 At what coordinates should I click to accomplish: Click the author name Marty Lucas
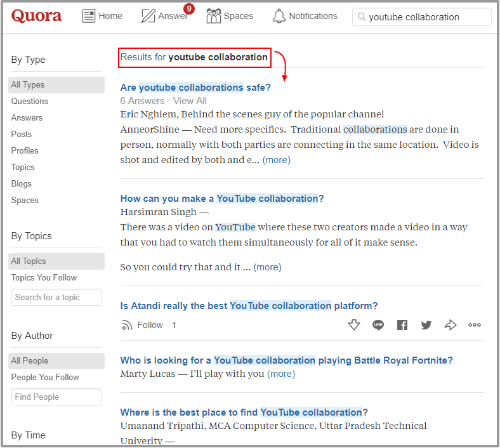[x=148, y=374]
